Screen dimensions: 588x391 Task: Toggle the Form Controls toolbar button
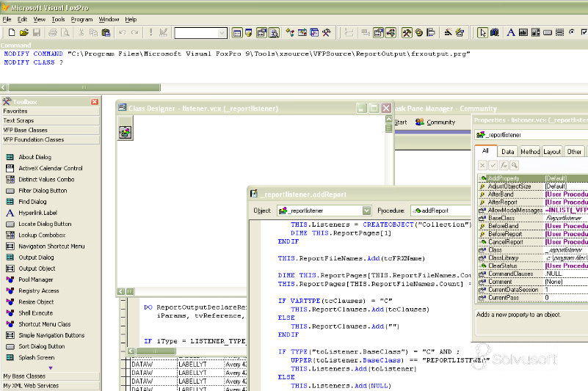407,32
